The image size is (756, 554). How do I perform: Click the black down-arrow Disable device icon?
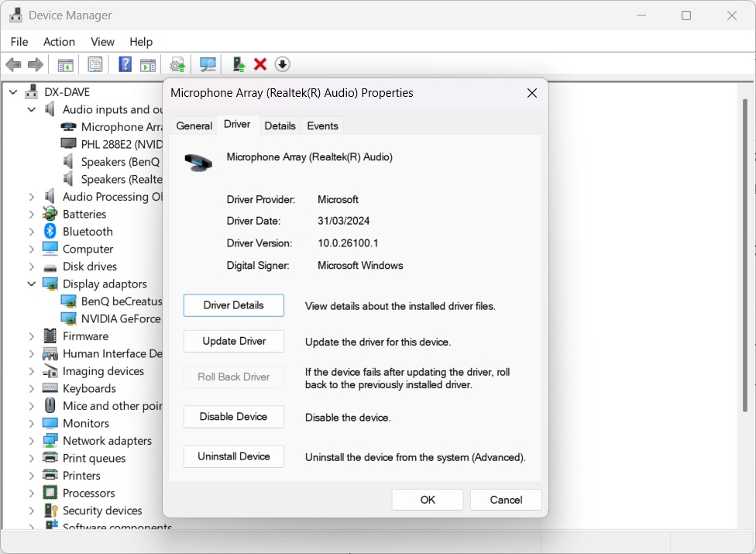pos(283,64)
